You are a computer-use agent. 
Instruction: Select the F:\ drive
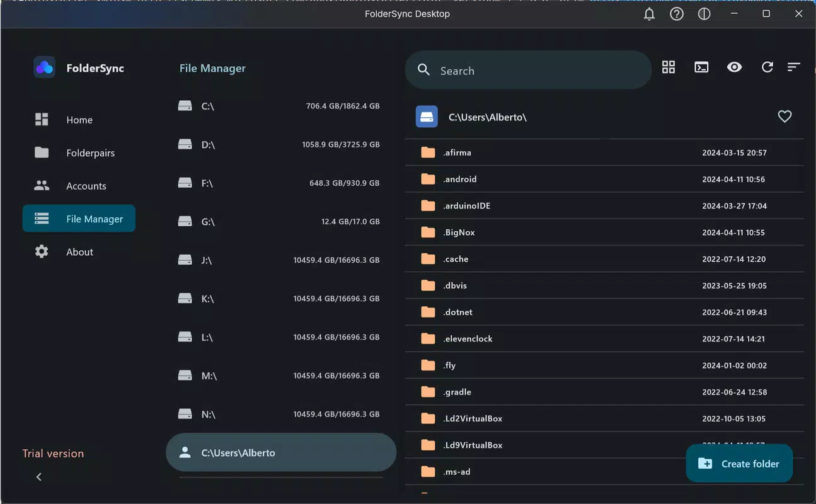click(280, 183)
